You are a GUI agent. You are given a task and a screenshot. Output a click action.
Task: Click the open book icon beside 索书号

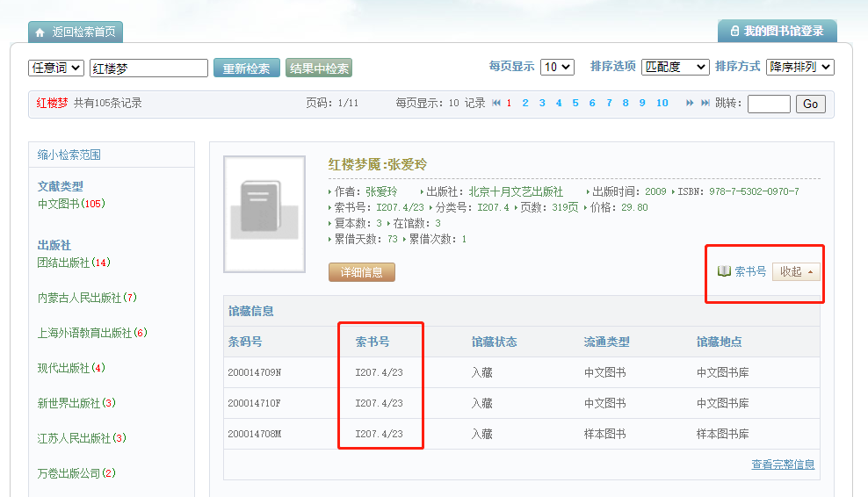click(724, 271)
